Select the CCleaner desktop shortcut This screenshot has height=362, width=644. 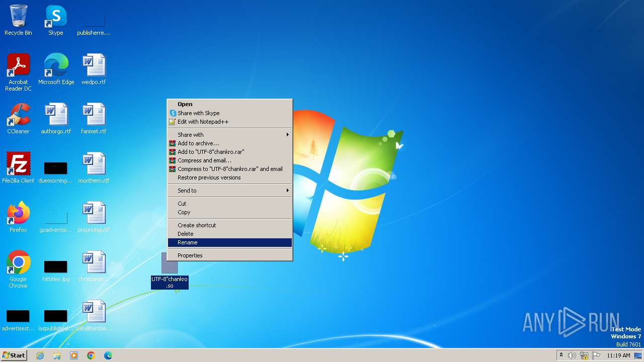pyautogui.click(x=18, y=119)
